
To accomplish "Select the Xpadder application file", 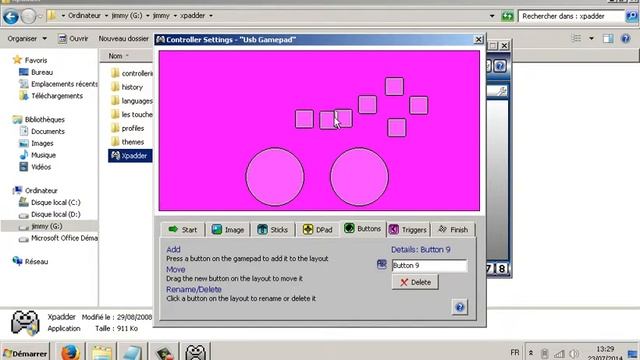I will click(130, 156).
